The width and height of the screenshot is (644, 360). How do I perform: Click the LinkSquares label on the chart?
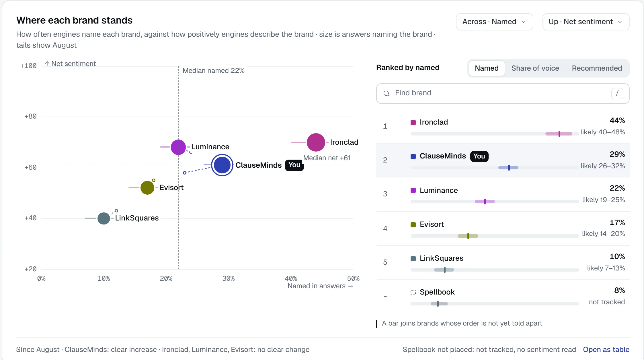coord(137,218)
